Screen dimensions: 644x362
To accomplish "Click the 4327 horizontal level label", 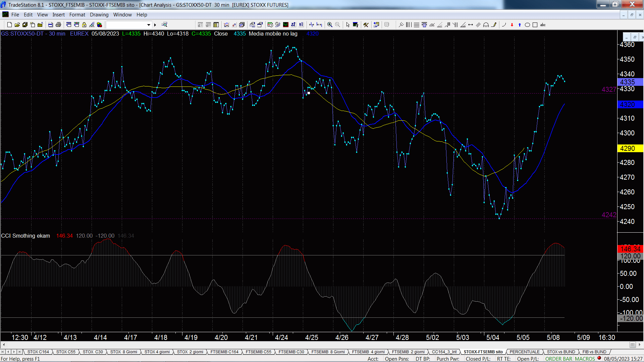I will click(x=609, y=89).
